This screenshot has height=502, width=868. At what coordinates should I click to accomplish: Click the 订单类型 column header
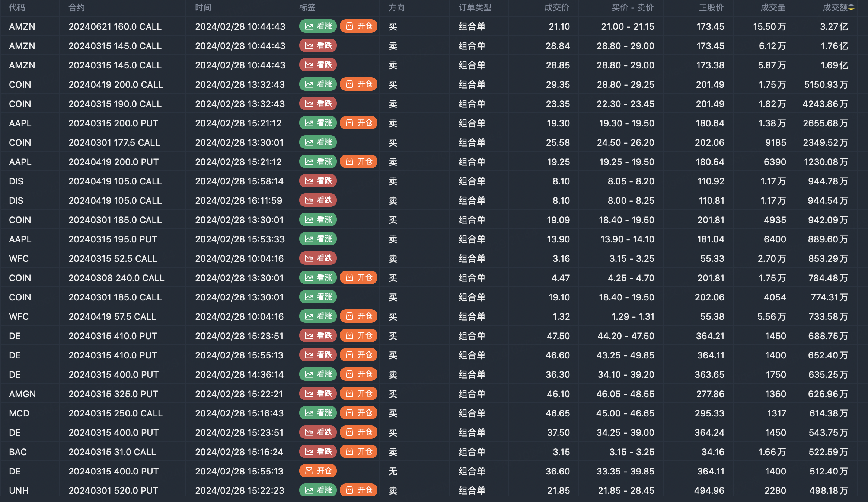pos(475,7)
